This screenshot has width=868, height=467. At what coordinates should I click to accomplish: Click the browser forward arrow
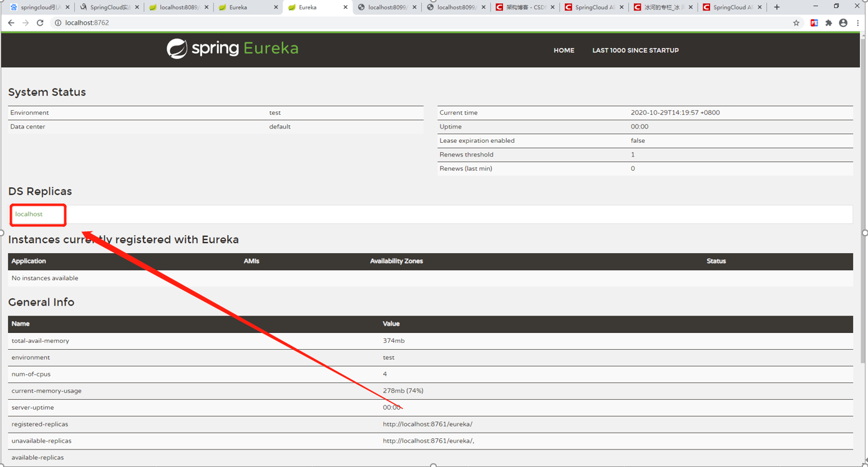tap(26, 23)
